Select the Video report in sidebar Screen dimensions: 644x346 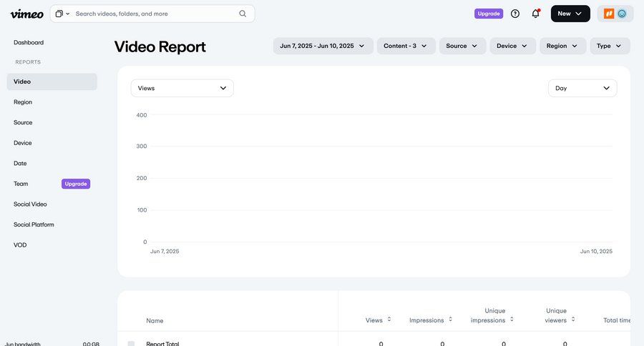point(52,81)
